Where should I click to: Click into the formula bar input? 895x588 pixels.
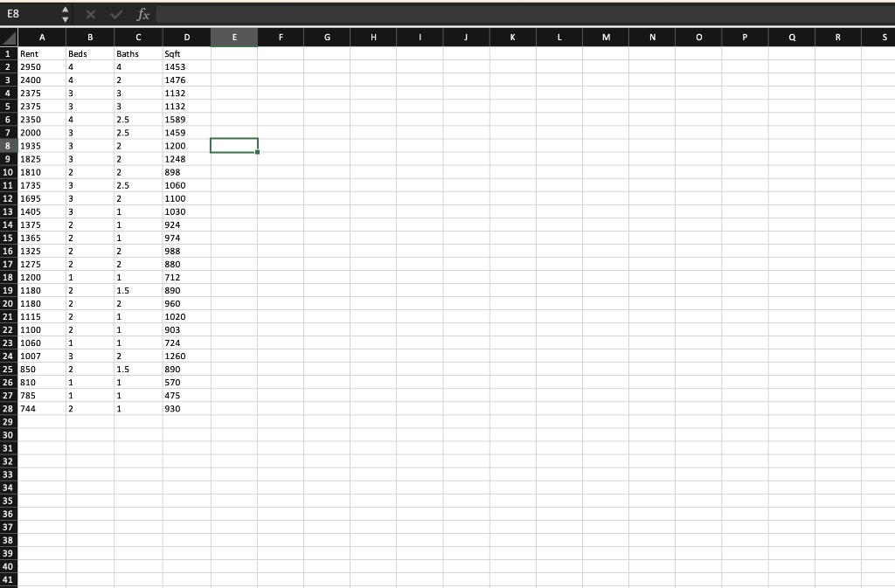pos(524,14)
